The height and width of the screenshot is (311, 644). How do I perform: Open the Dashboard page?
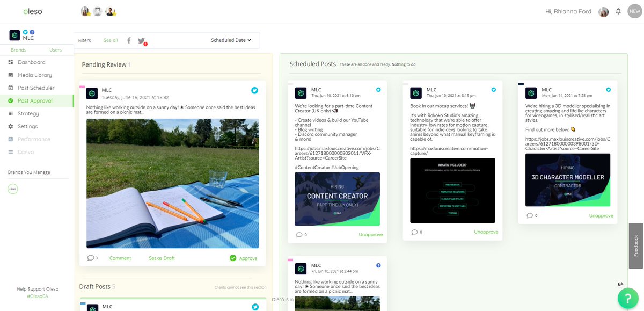[x=31, y=62]
